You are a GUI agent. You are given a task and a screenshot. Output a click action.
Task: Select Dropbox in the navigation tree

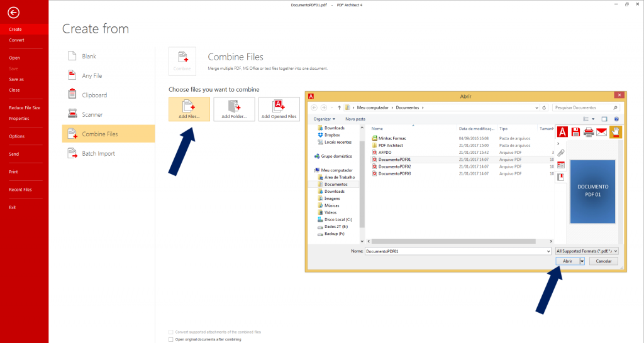click(332, 135)
